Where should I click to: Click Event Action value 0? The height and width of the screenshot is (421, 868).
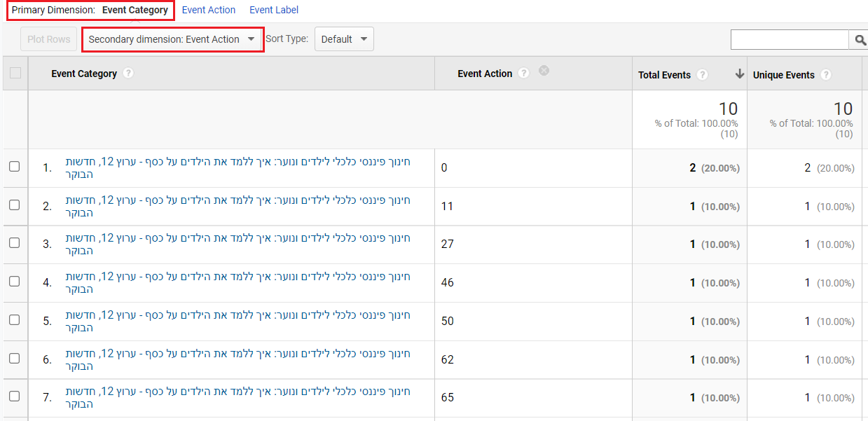444,168
